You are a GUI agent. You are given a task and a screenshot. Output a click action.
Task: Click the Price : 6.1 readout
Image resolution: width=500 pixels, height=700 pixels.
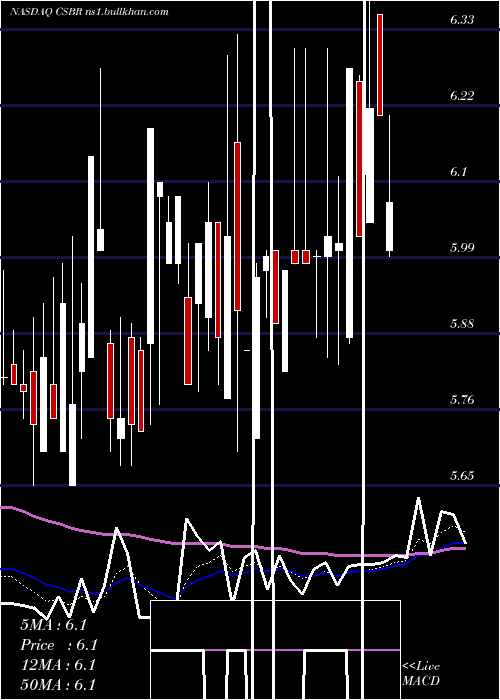[x=58, y=645]
